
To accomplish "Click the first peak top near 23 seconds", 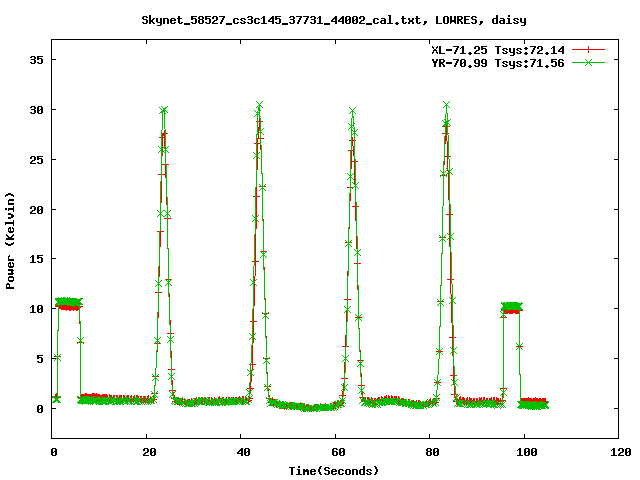I will 163,110.
